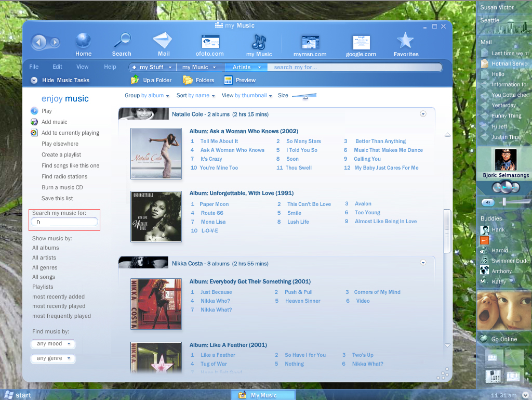Click Everybody Got Their Something cover
Image resolution: width=532 pixels, height=400 pixels.
tap(156, 304)
